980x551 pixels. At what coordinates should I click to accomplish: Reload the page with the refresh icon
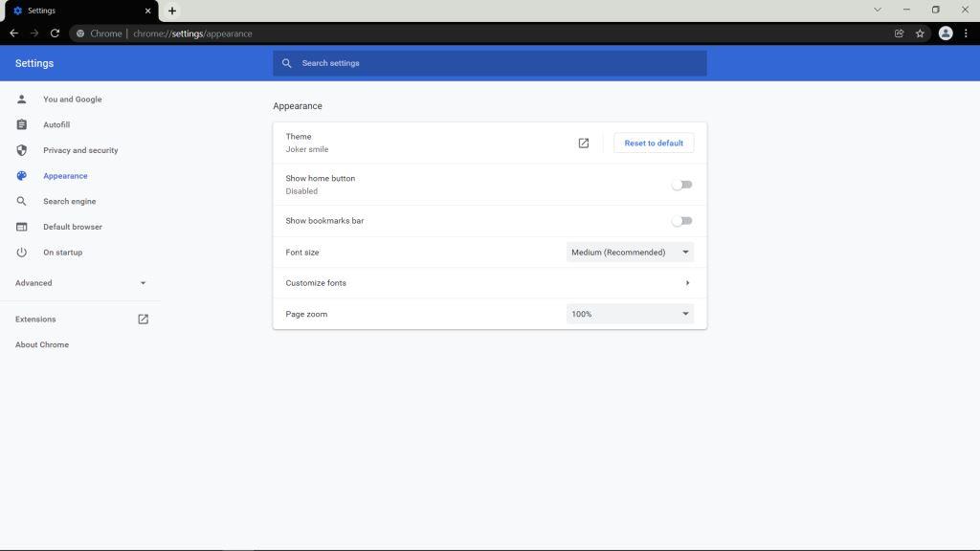[x=55, y=33]
